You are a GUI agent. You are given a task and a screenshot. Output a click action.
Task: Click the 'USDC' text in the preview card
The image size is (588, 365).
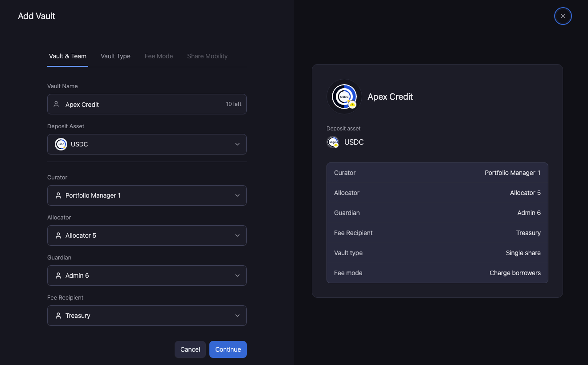[354, 142]
